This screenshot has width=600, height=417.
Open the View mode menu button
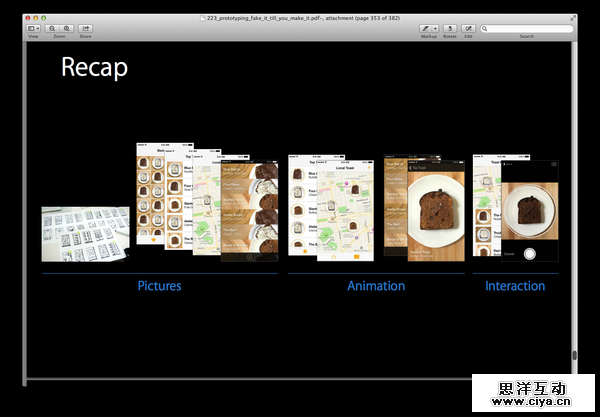pyautogui.click(x=33, y=28)
